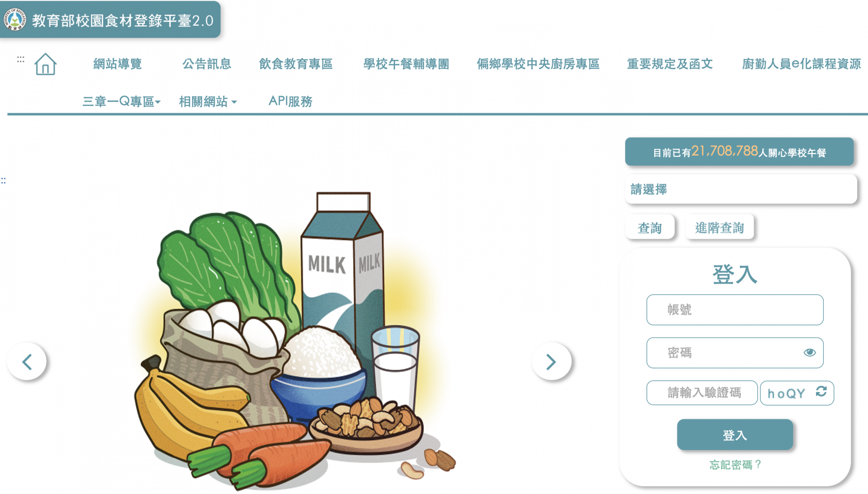Focus the 帳號 account input field

(x=735, y=310)
